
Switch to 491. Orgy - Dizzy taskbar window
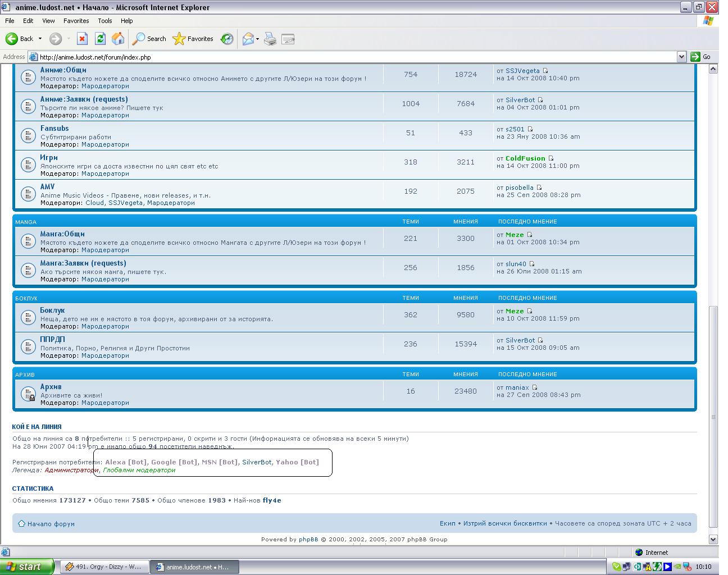pyautogui.click(x=104, y=567)
